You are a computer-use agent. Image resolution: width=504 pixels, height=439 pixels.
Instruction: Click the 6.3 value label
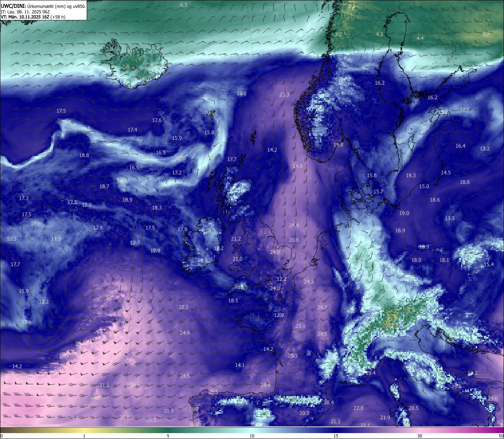click(183, 5)
